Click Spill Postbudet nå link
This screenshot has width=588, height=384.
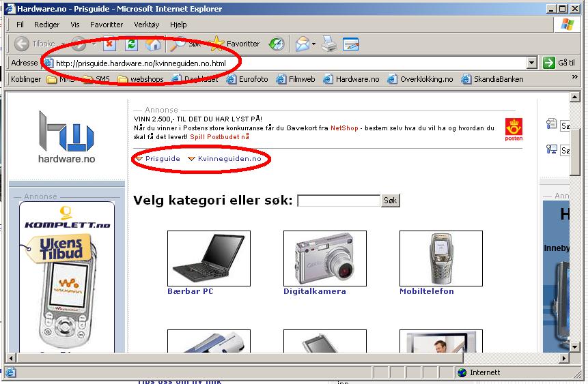[219, 136]
